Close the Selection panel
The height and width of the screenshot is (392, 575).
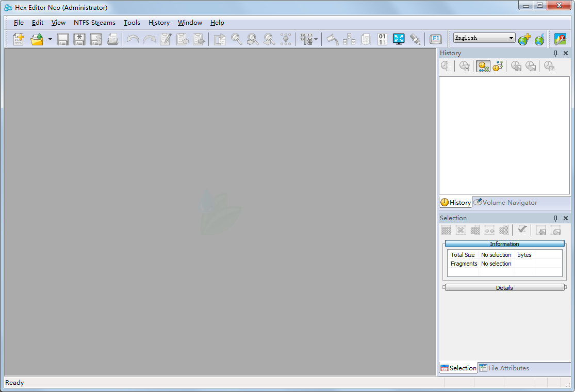[566, 218]
